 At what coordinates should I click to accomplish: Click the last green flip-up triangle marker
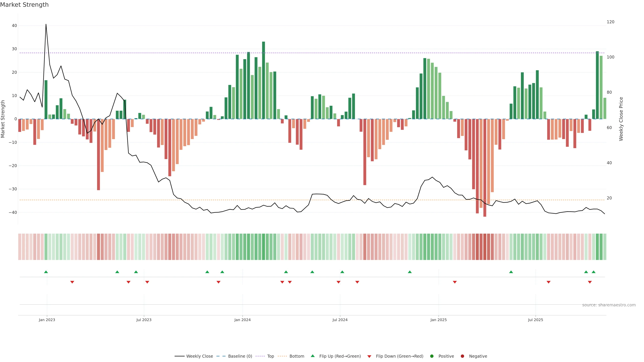594,272
